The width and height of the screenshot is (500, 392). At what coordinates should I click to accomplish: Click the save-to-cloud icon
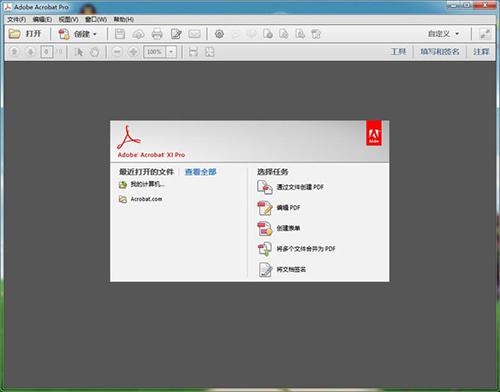[x=138, y=34]
